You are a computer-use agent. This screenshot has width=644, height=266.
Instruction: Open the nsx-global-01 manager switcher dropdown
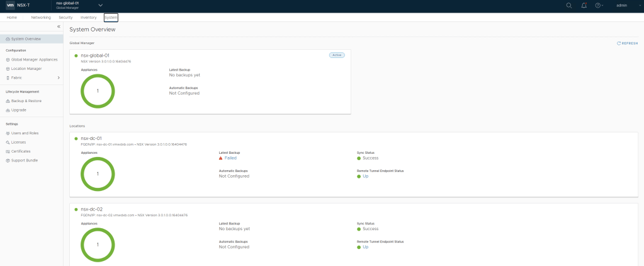99,5
